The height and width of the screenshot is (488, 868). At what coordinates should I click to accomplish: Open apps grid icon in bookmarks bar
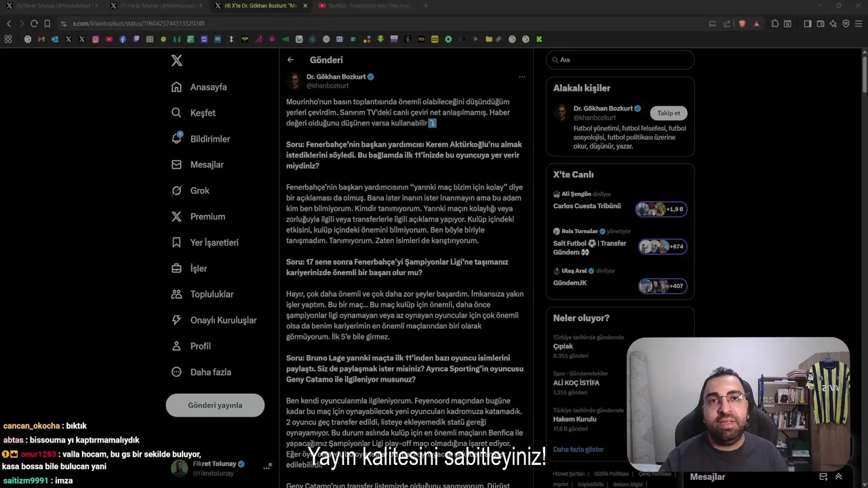[x=8, y=39]
